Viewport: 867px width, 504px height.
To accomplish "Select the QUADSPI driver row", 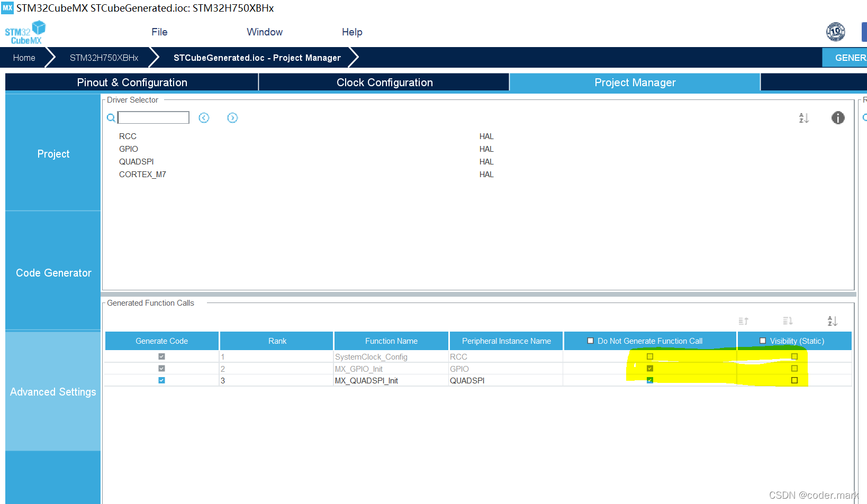I will (137, 162).
